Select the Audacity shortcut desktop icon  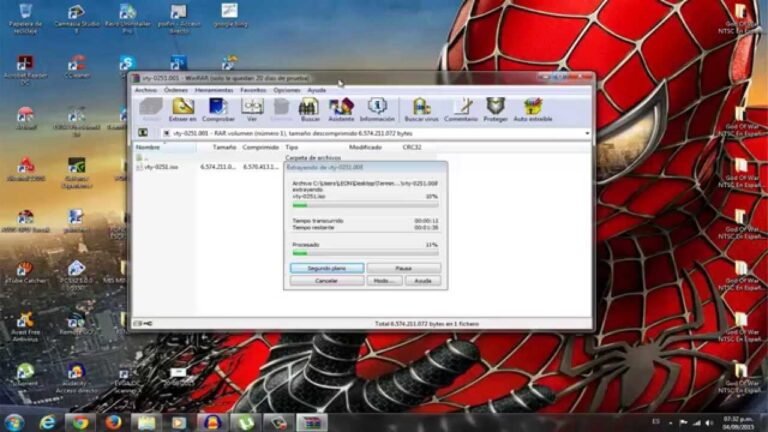[x=75, y=378]
